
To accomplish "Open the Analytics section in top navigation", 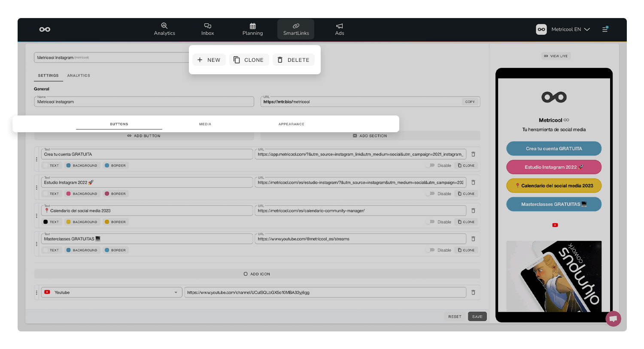I will pyautogui.click(x=164, y=29).
